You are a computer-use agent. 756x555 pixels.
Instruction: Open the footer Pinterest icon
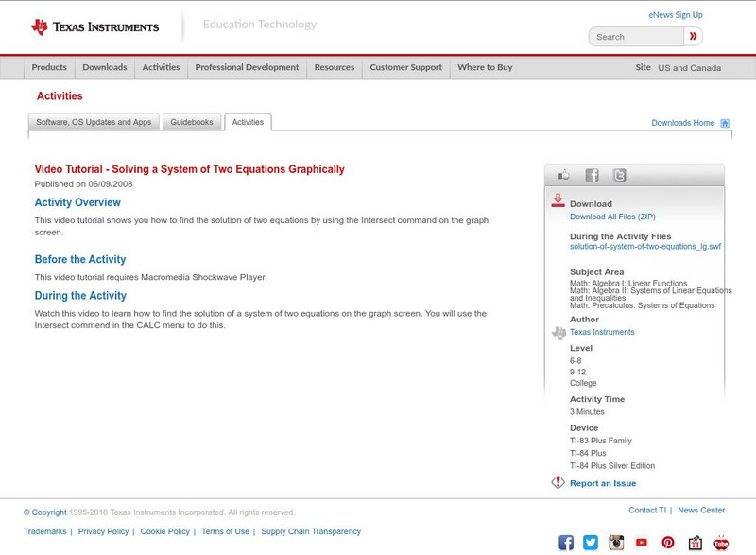(x=668, y=543)
